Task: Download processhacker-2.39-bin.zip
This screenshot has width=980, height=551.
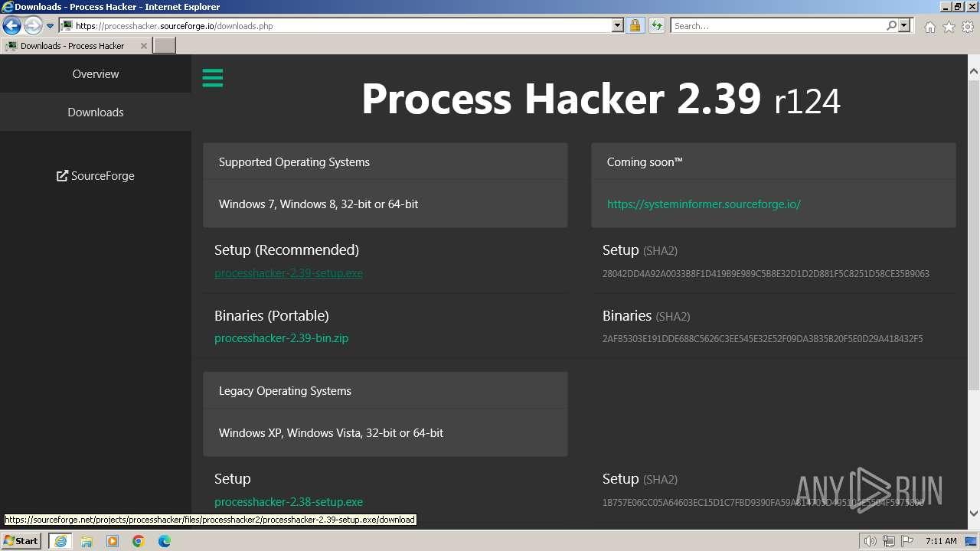Action: (281, 338)
